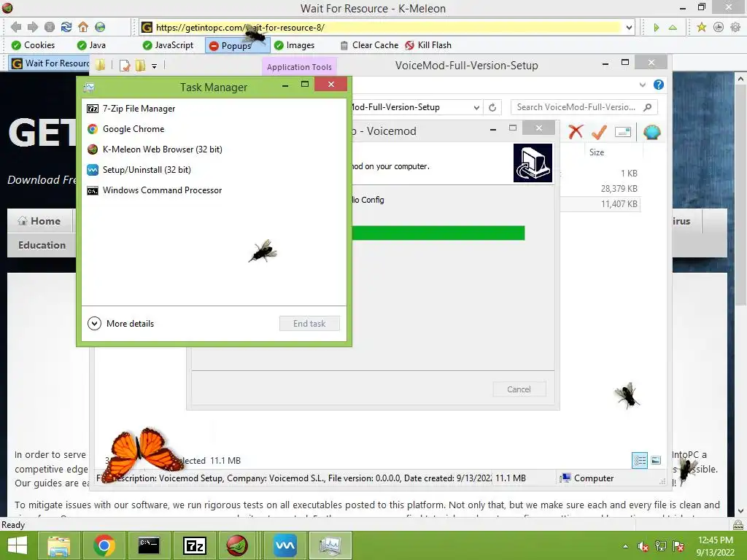Go forward in K-Meleon browser
This screenshot has width=747, height=560.
[32, 27]
